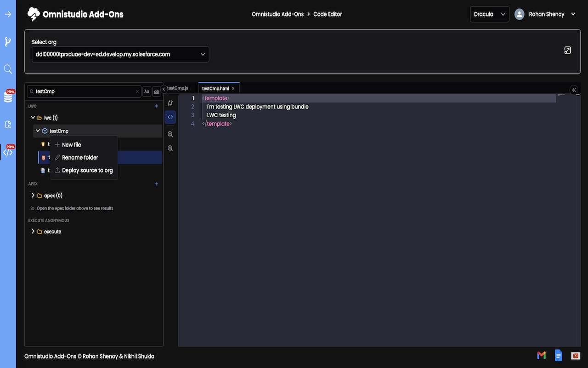The height and width of the screenshot is (368, 588).
Task: Add a new LWC with plus icon
Action: (156, 106)
